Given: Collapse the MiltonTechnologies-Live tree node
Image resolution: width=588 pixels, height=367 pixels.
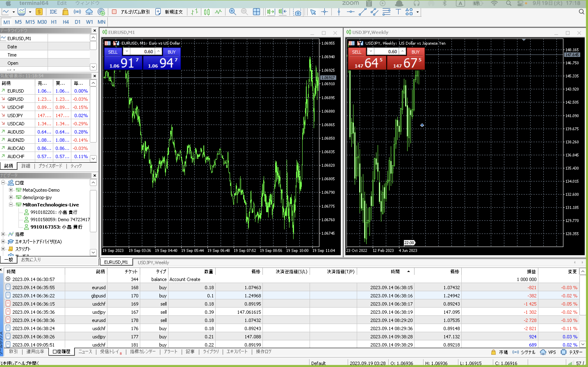Looking at the screenshot, I should [x=11, y=205].
